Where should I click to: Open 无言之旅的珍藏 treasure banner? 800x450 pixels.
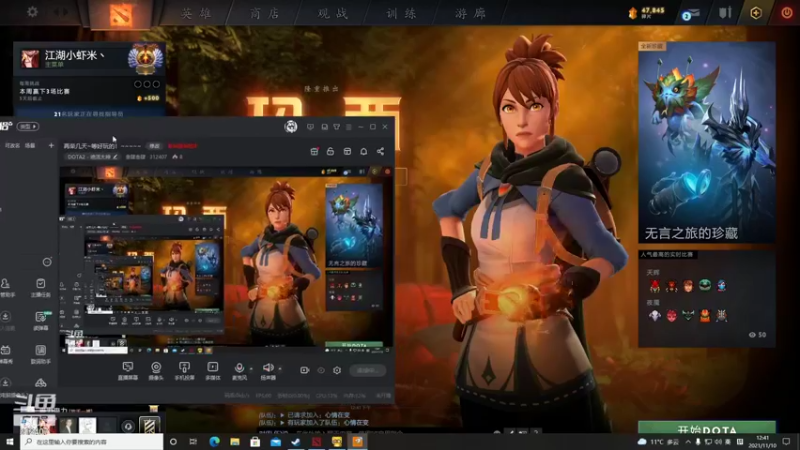pos(707,142)
